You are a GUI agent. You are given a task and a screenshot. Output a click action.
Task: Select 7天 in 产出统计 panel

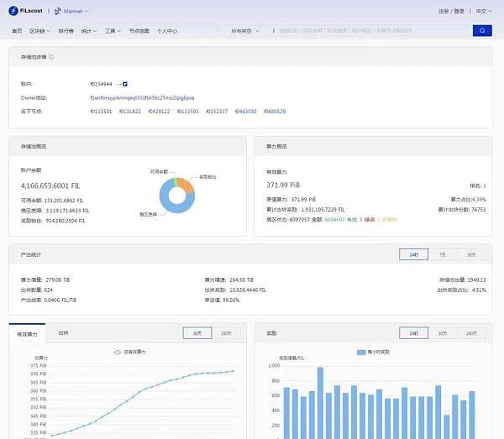(443, 254)
